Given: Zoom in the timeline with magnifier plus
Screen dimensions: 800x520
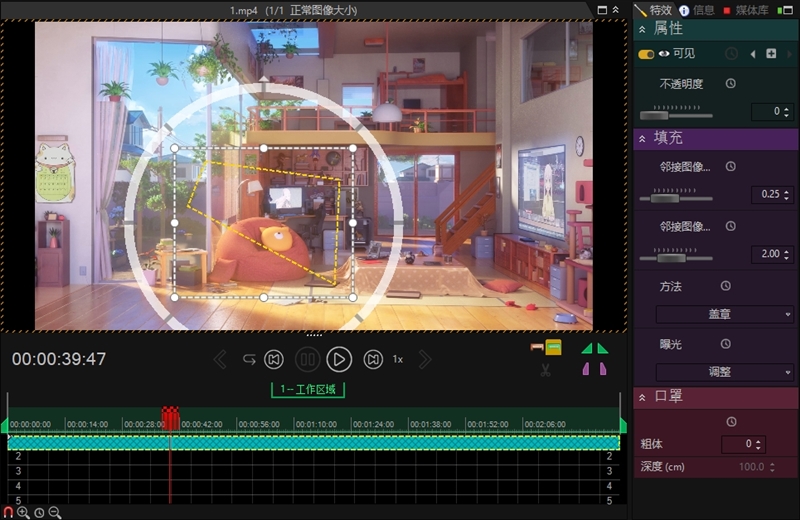Looking at the screenshot, I should 23,512.
